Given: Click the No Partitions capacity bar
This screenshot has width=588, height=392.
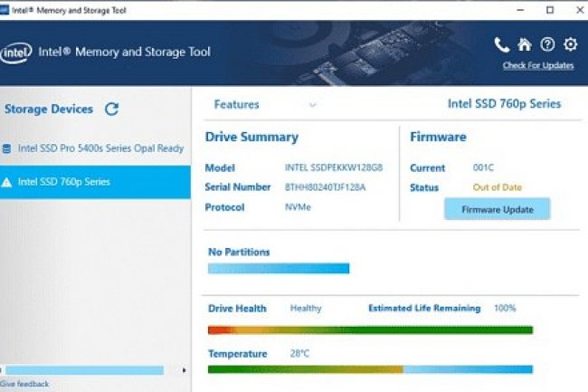Looking at the screenshot, I should [279, 268].
